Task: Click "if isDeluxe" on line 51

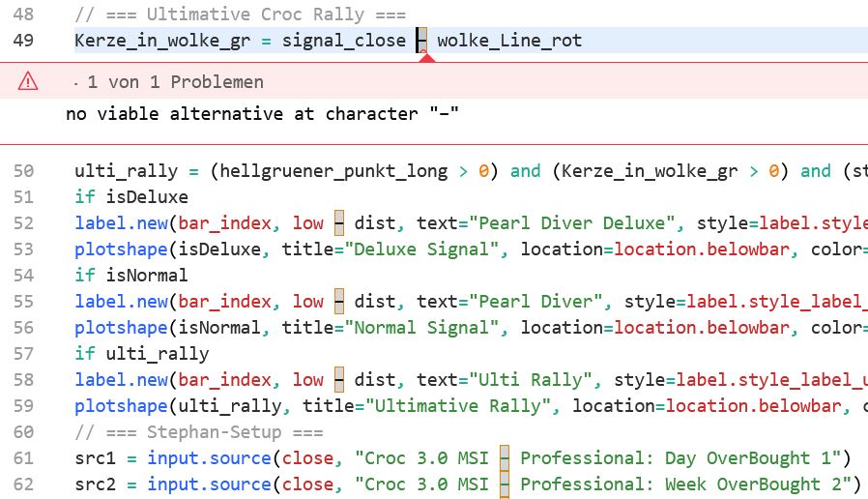Action: pos(130,197)
